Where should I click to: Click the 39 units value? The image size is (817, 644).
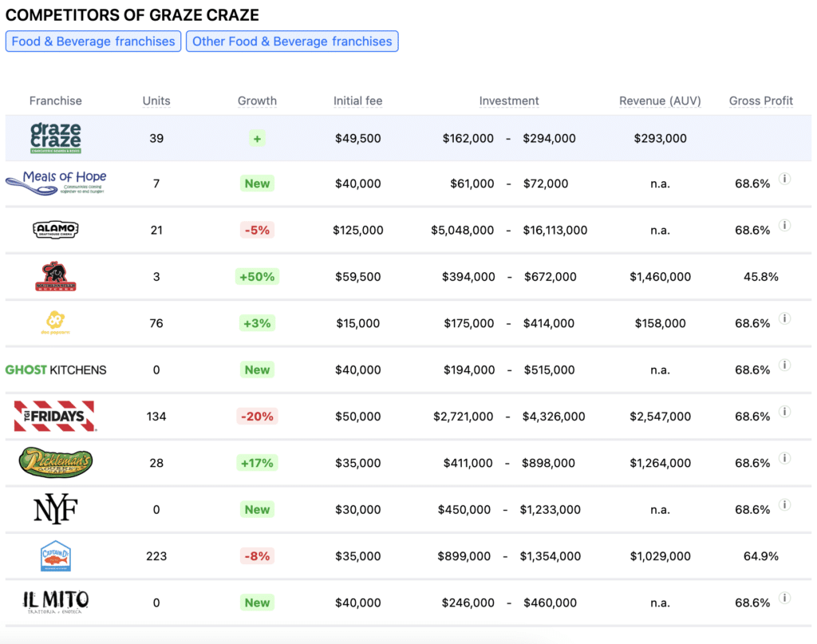[x=156, y=138]
